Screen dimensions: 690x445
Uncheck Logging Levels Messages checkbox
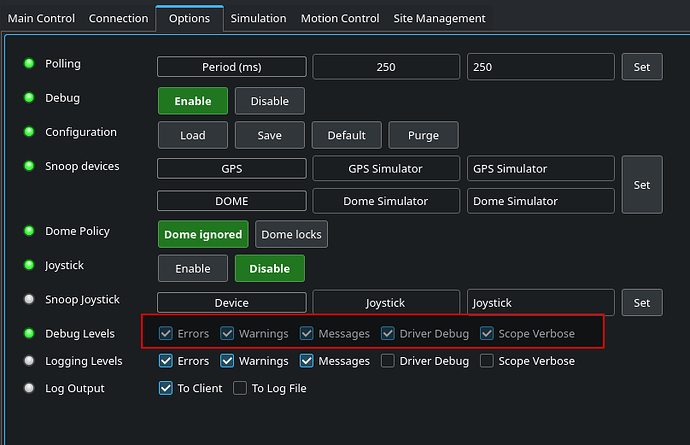307,361
